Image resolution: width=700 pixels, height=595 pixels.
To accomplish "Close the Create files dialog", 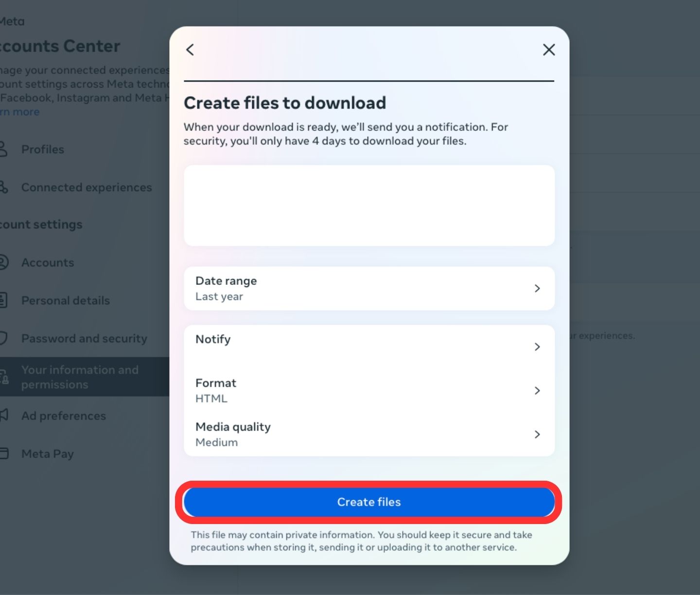I will (549, 50).
